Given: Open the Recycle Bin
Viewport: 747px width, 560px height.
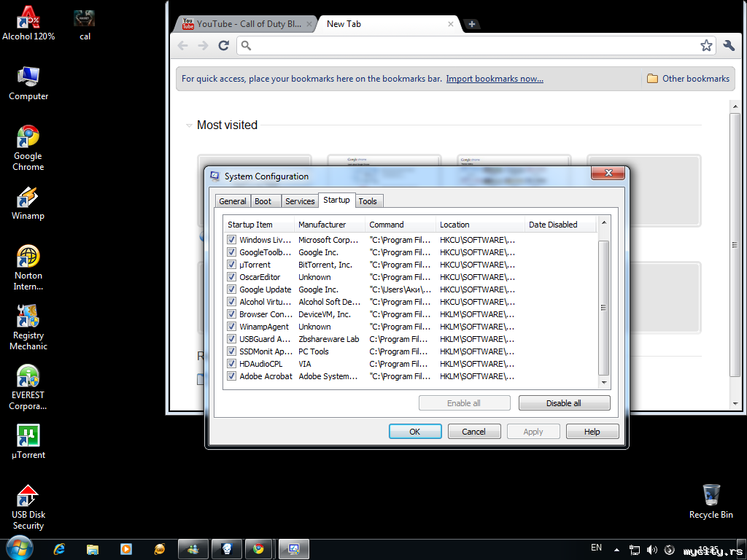Looking at the screenshot, I should point(711,502).
